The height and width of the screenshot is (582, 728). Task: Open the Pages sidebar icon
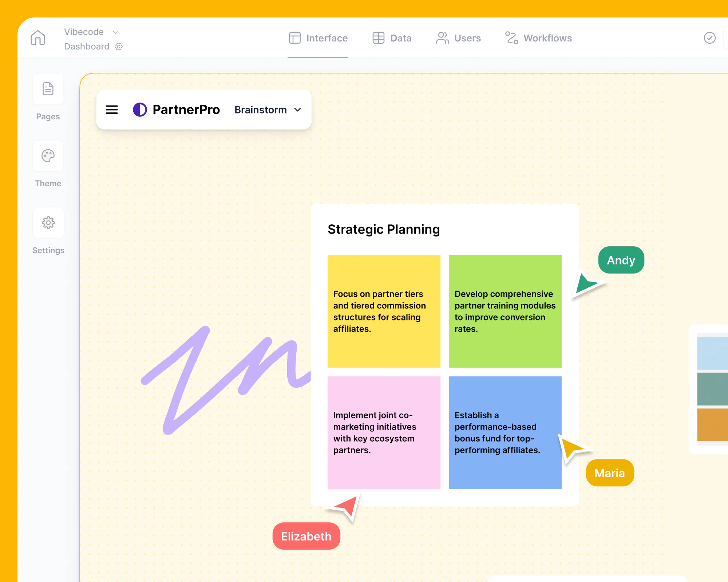click(x=48, y=89)
